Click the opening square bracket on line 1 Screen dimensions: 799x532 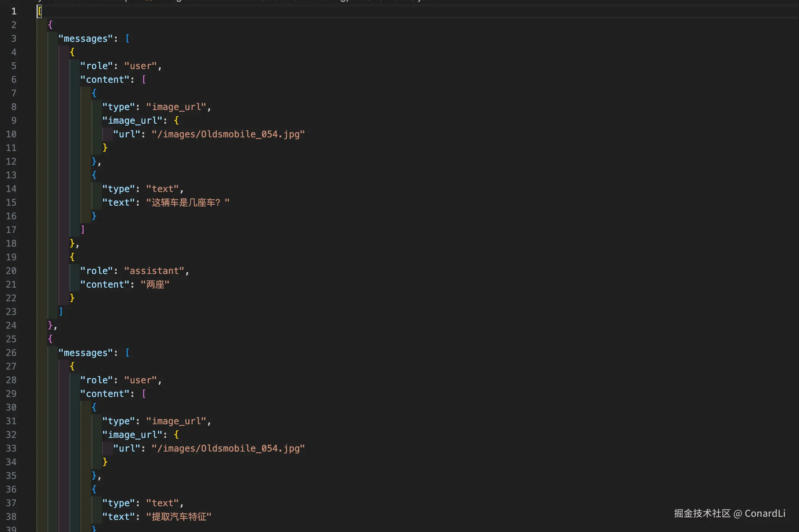39,11
